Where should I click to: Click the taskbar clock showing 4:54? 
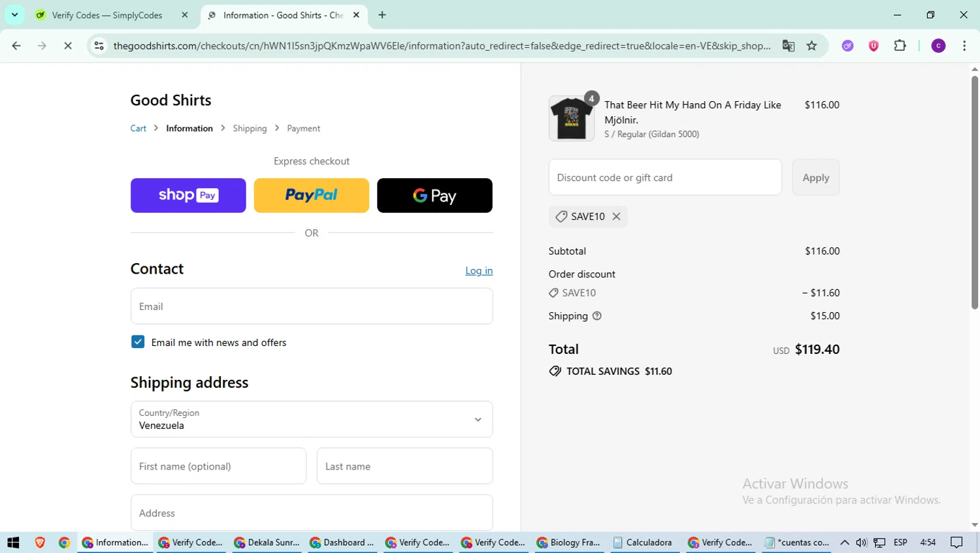[x=928, y=543]
